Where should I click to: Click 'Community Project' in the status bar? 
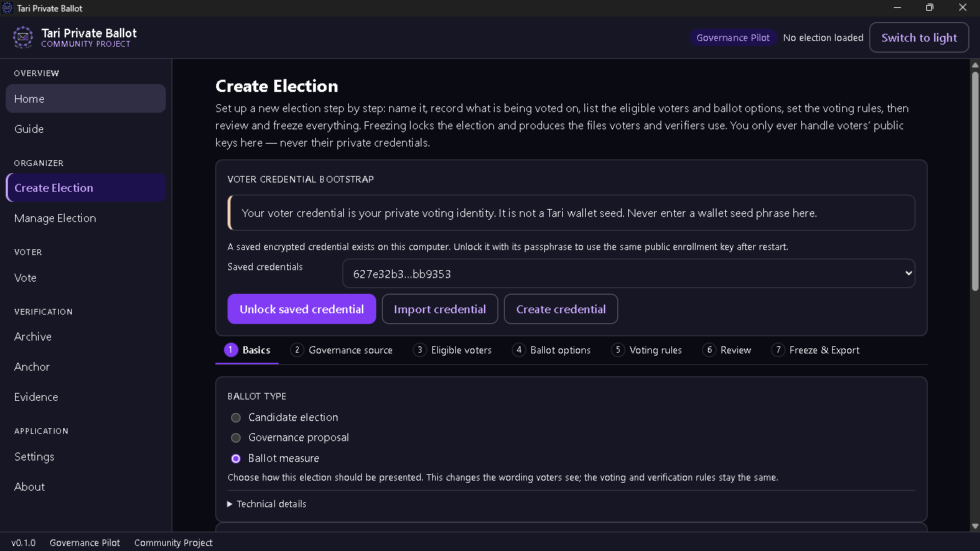(173, 542)
